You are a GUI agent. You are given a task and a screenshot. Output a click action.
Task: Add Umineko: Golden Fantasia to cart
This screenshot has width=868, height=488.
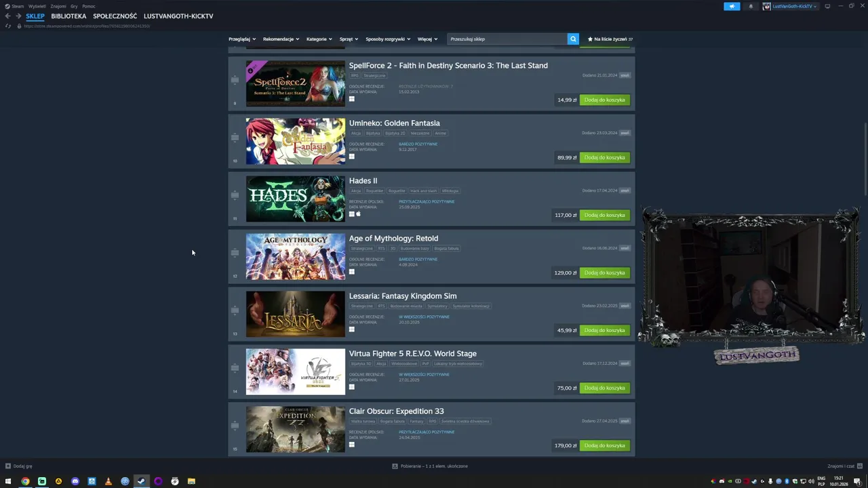[x=604, y=157]
